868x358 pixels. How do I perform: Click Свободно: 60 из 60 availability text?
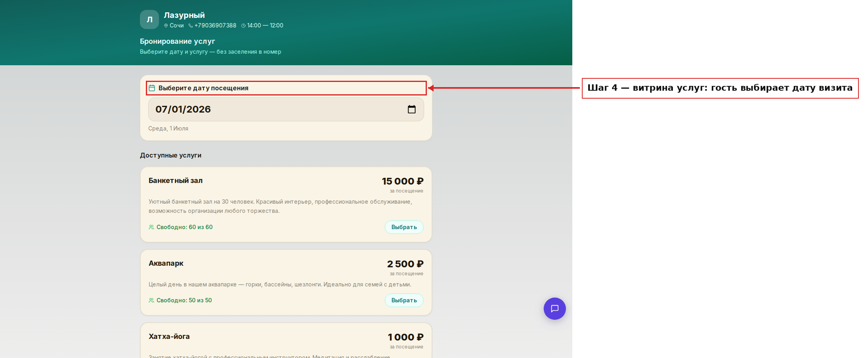184,227
